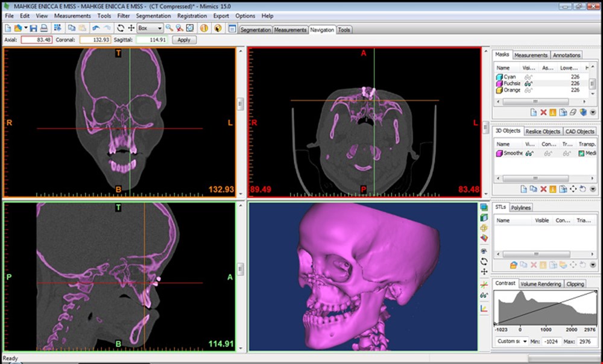
Task: Click the Fuchsia mask color swatch
Action: (499, 83)
